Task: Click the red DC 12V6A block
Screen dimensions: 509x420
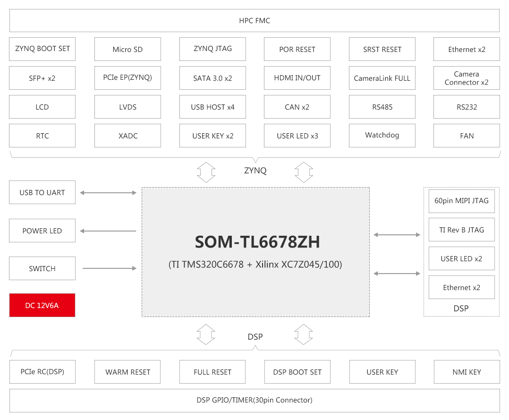Action: coord(42,305)
